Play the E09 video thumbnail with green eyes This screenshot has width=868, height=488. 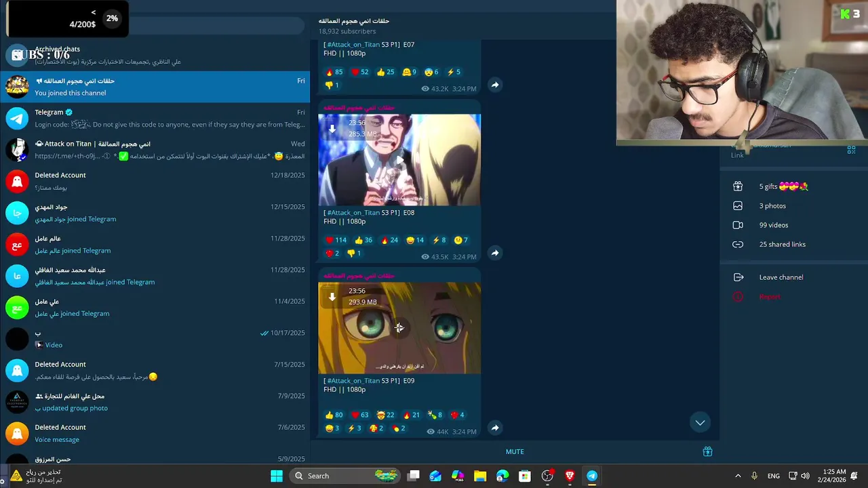pyautogui.click(x=399, y=328)
